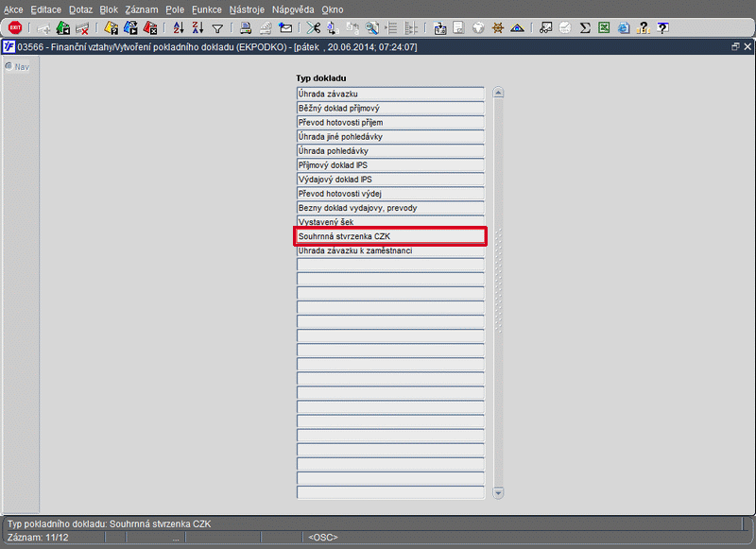Screen dimensions: 756x549
Task: Open the Nápověda menu
Action: tap(293, 9)
